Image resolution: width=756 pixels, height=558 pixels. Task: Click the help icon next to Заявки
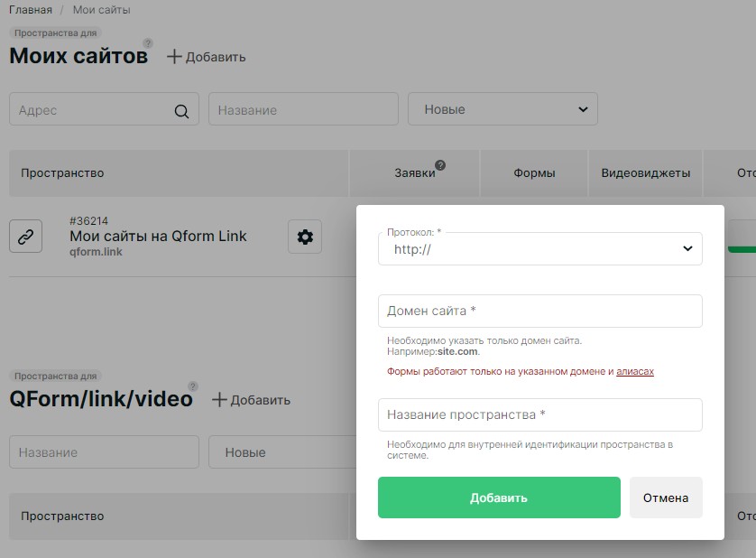[x=440, y=165]
